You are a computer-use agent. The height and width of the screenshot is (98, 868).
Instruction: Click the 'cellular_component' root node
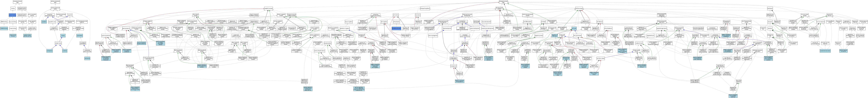pyautogui.click(x=55, y=2)
